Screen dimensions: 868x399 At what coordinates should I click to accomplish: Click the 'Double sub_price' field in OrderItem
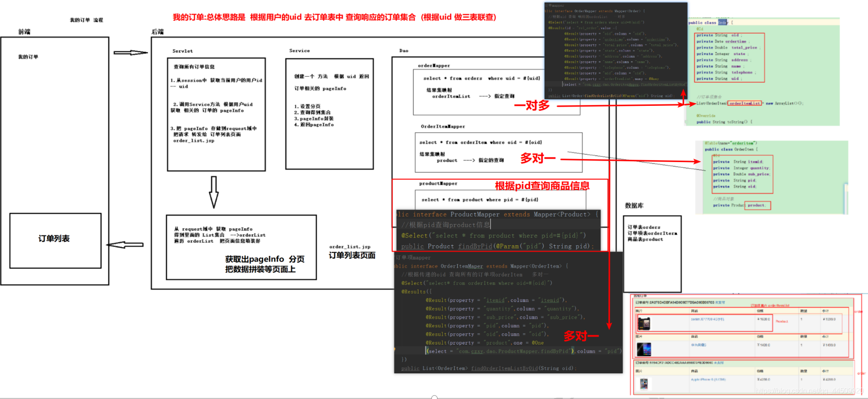tap(741, 174)
